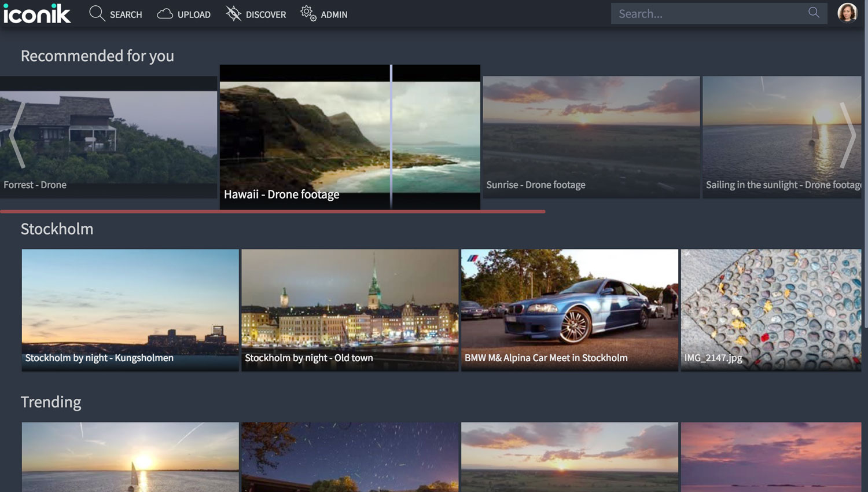Image resolution: width=868 pixels, height=492 pixels.
Task: Click the red progress bar under the carousel
Action: point(272,212)
